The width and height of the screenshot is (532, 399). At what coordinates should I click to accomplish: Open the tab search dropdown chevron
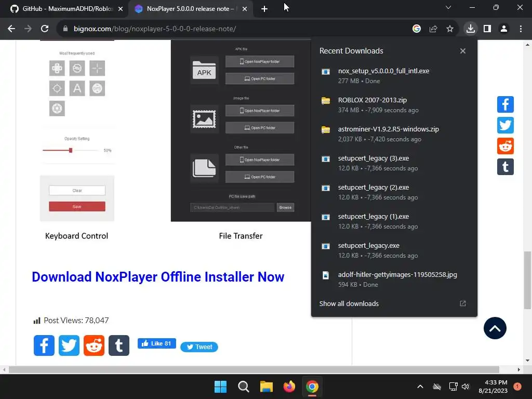[x=448, y=7]
